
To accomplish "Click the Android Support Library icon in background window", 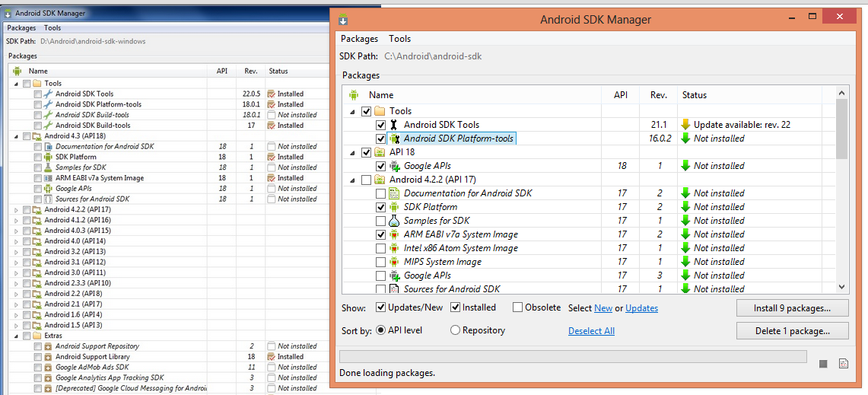I will click(48, 357).
